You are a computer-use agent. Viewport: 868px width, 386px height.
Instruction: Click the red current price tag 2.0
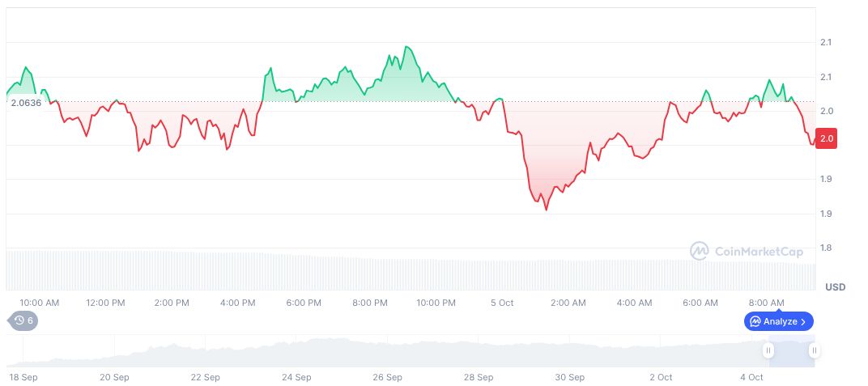[x=827, y=139]
